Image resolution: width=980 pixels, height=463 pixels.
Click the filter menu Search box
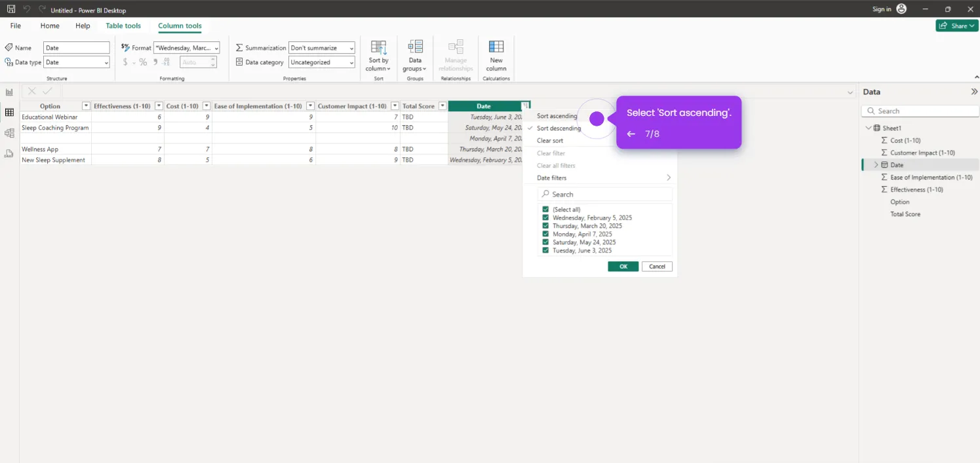(605, 194)
